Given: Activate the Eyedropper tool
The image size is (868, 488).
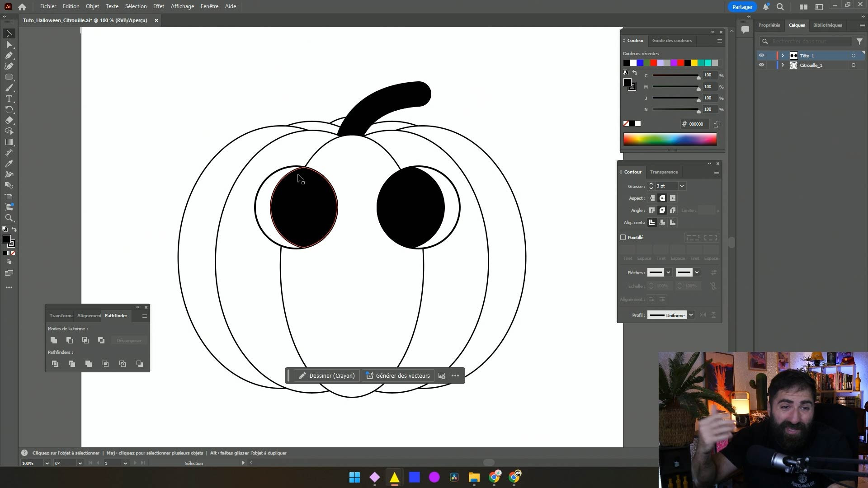Looking at the screenshot, I should coord(9,164).
